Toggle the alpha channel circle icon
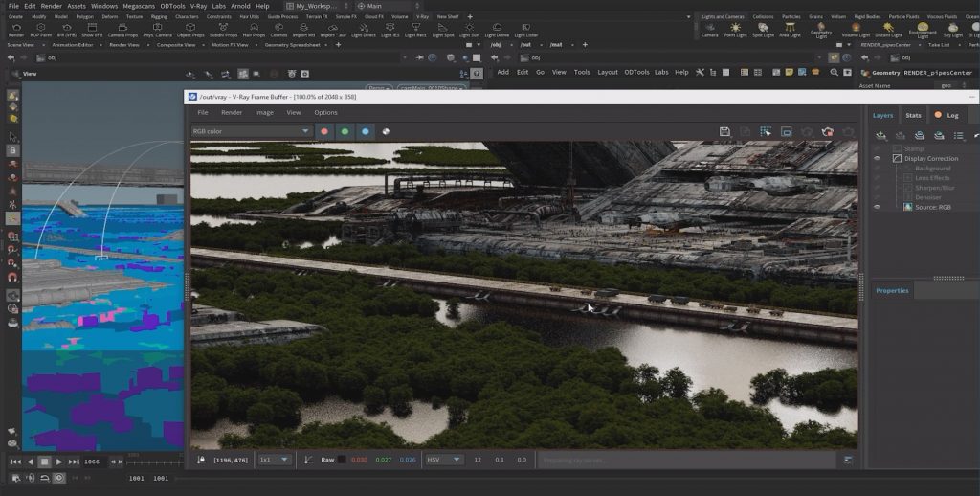The width and height of the screenshot is (980, 496). coord(386,131)
